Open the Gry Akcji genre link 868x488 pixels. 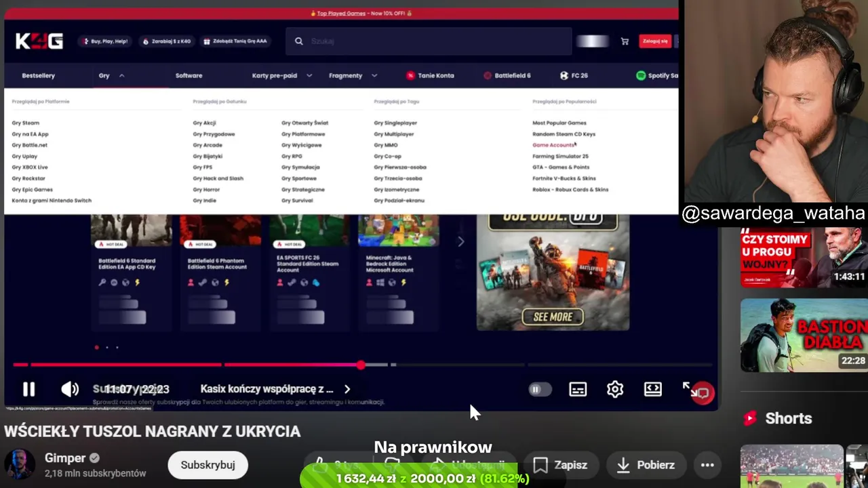pyautogui.click(x=204, y=123)
